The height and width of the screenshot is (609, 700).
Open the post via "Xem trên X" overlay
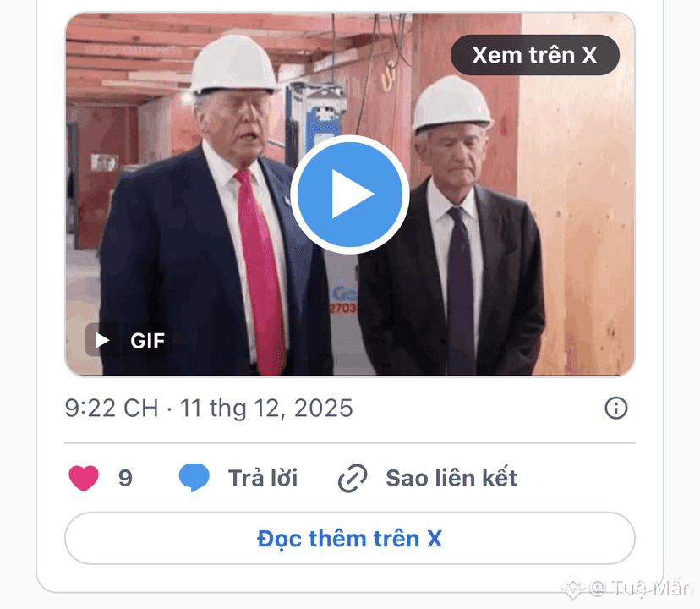pyautogui.click(x=535, y=55)
